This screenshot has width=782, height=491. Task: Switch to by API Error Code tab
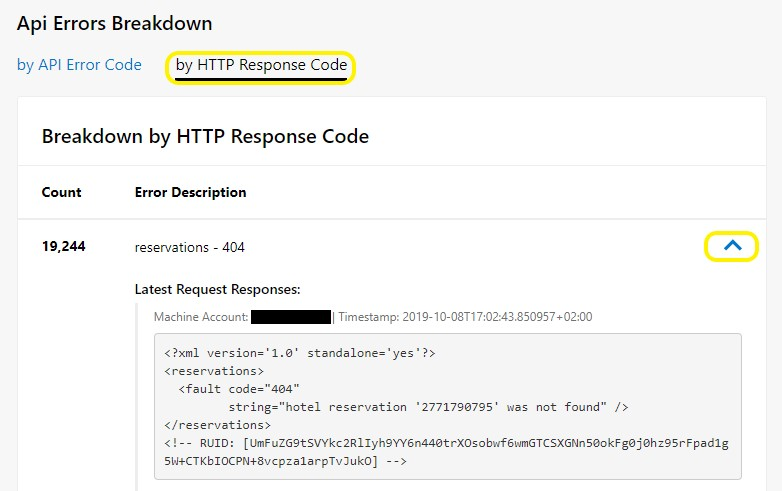(79, 65)
